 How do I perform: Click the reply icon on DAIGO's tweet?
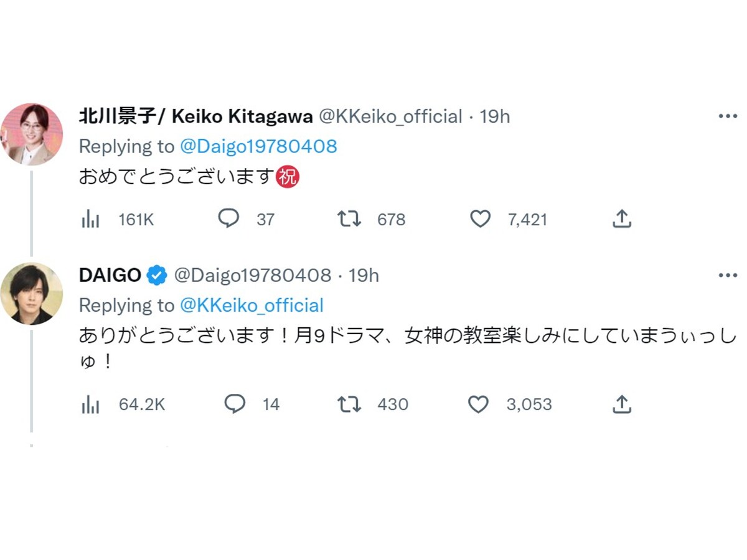[235, 404]
